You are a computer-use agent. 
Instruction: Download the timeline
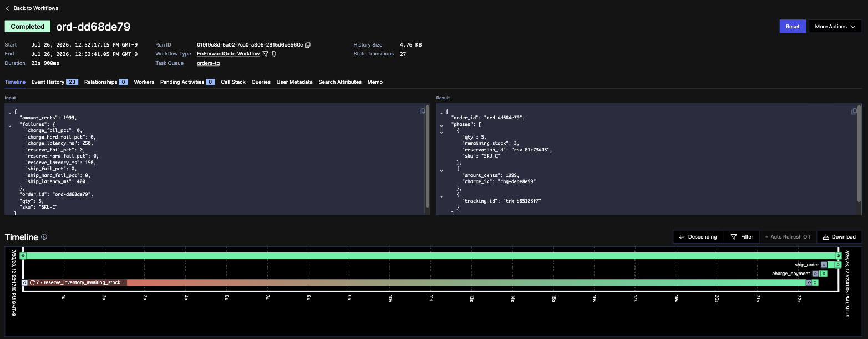pyautogui.click(x=839, y=236)
